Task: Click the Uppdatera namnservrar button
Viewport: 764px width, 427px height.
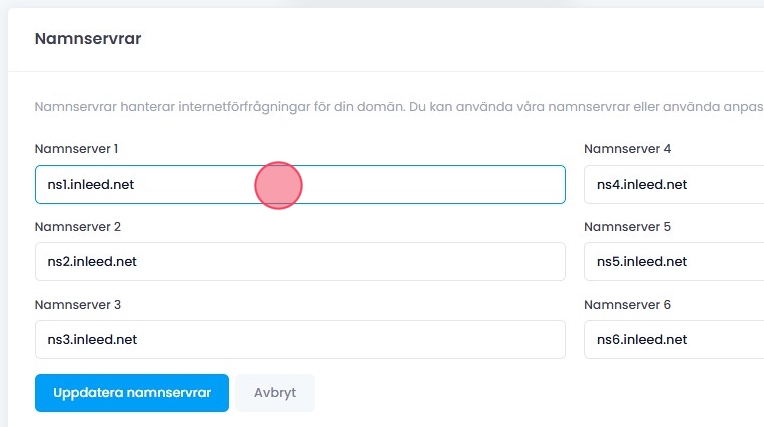Action: tap(132, 393)
